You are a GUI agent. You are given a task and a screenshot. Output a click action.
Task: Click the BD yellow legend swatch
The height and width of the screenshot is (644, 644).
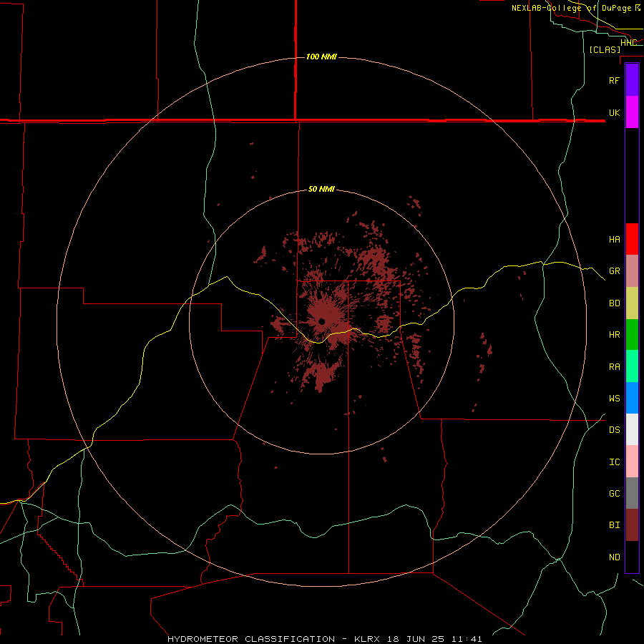(x=632, y=303)
